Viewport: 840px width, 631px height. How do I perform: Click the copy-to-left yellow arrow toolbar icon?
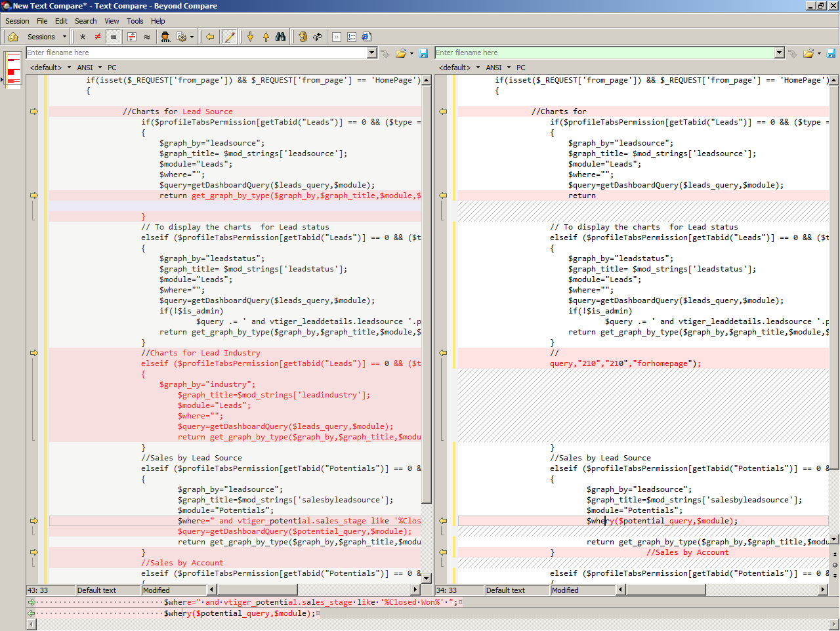coord(210,37)
